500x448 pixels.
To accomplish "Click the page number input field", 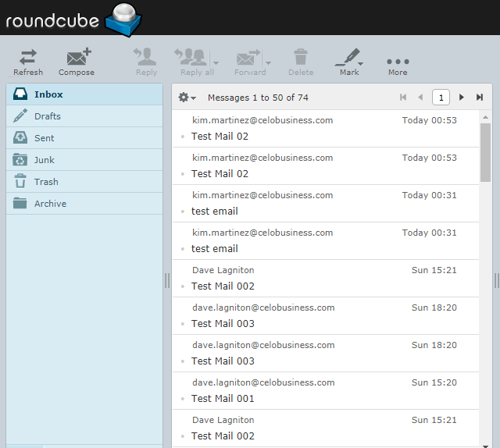I will point(441,98).
